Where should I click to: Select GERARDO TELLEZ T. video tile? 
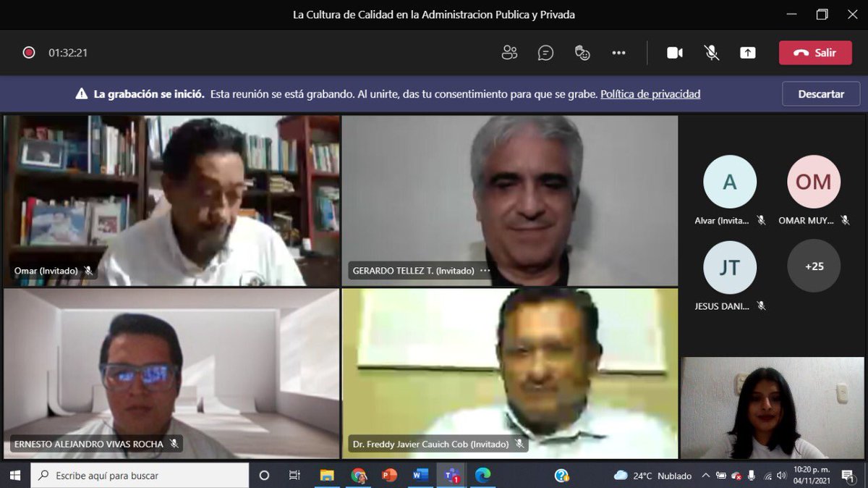pyautogui.click(x=510, y=201)
